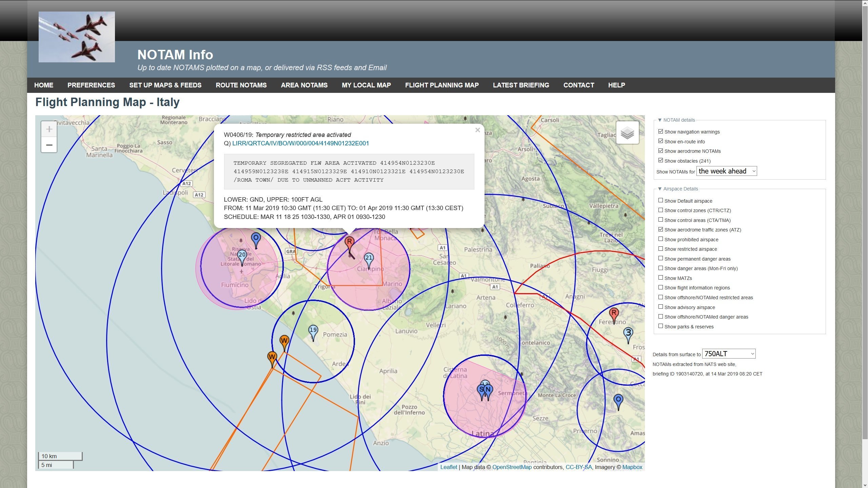This screenshot has width=868, height=488.
Task: Open the map layers control
Action: [627, 133]
